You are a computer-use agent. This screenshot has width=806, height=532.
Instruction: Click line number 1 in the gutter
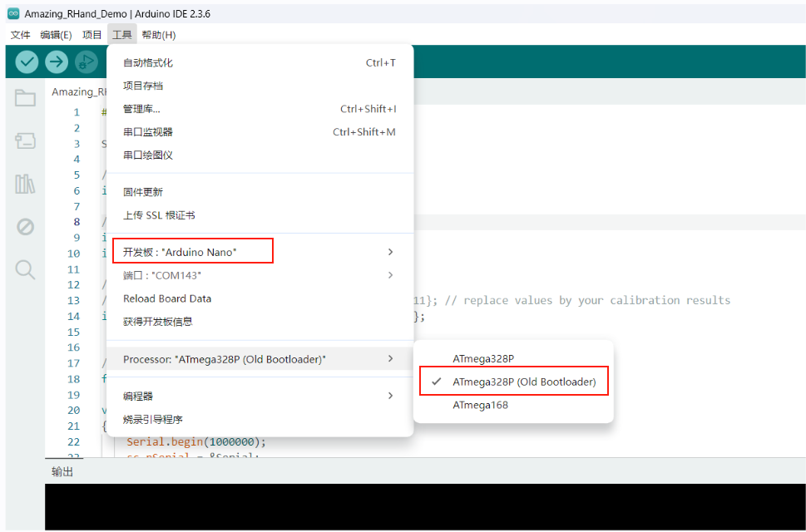pyautogui.click(x=77, y=112)
